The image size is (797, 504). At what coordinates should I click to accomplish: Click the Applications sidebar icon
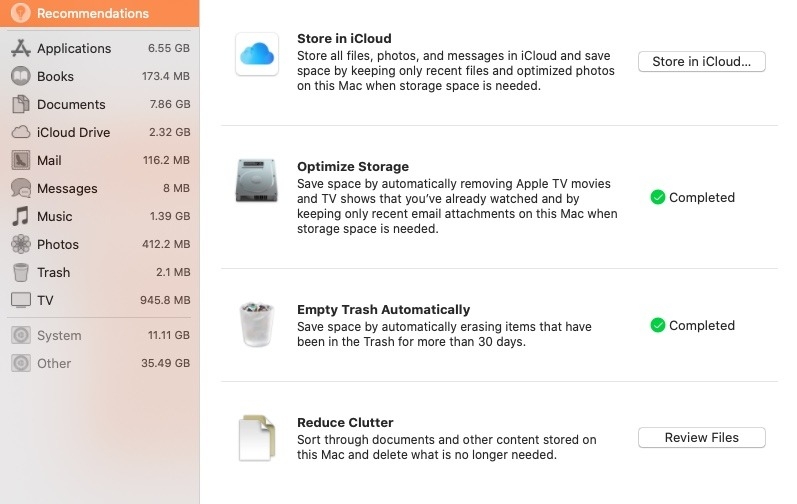coord(21,48)
